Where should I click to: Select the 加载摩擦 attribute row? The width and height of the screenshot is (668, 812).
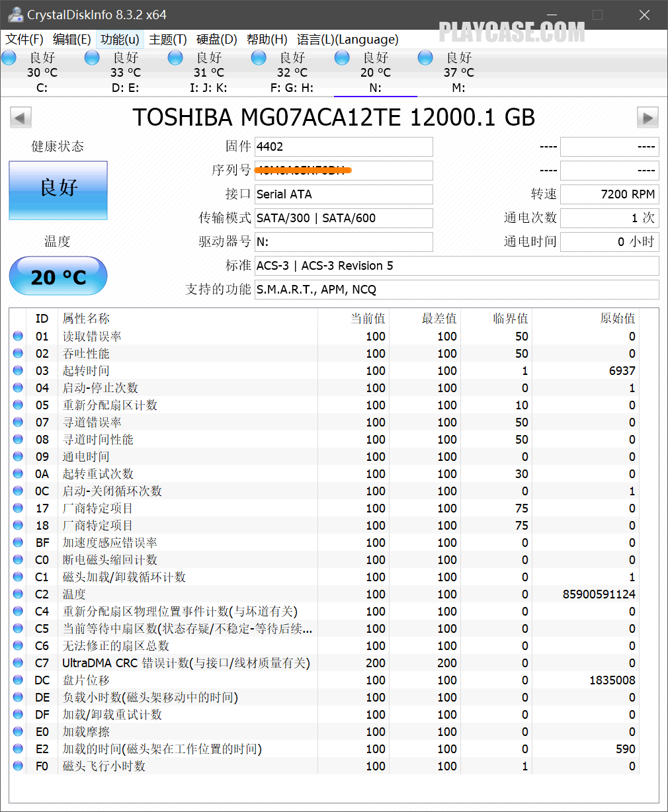[x=325, y=732]
